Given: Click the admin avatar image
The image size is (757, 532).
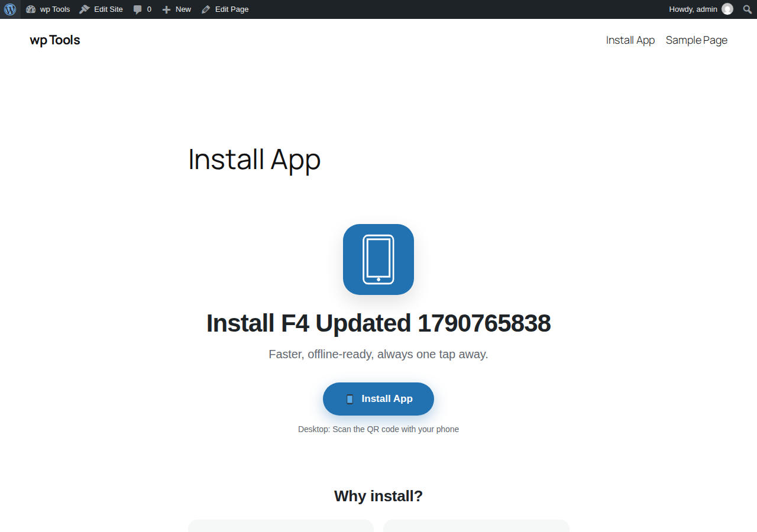Looking at the screenshot, I should click(x=727, y=9).
